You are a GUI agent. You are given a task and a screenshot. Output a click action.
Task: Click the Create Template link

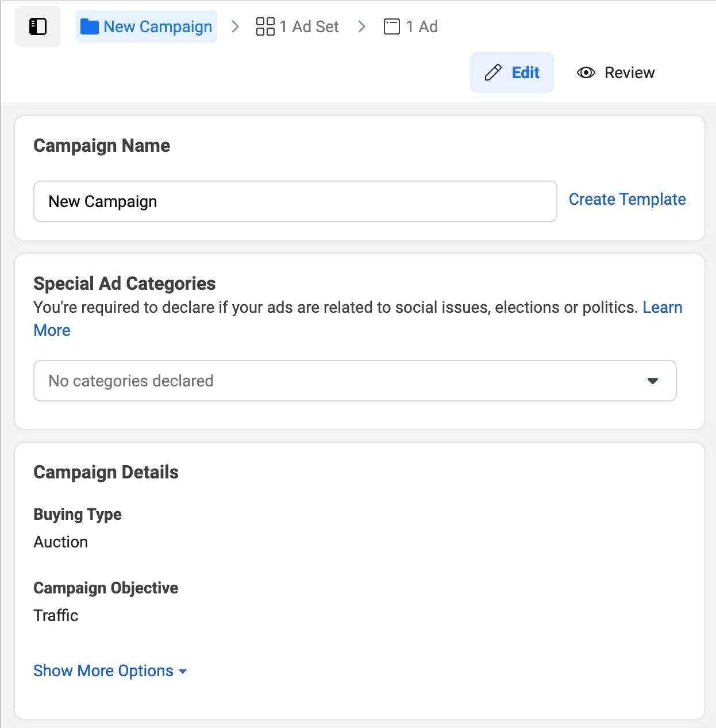coord(627,199)
